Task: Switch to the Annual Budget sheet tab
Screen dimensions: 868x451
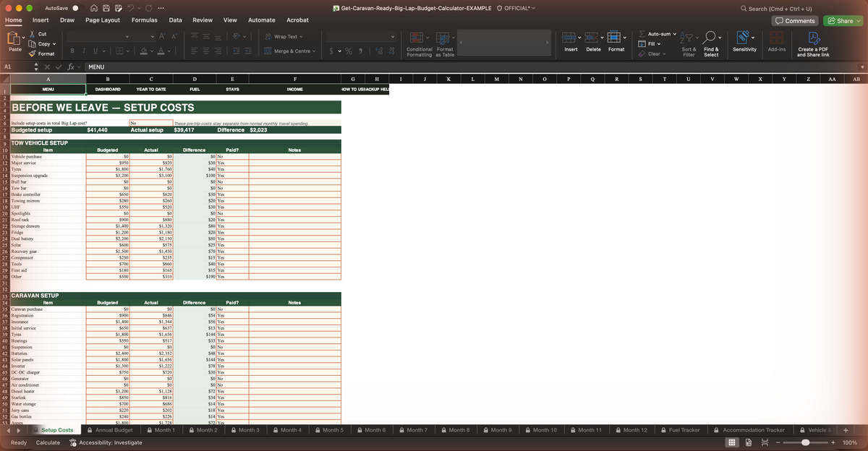Action: coord(109,430)
